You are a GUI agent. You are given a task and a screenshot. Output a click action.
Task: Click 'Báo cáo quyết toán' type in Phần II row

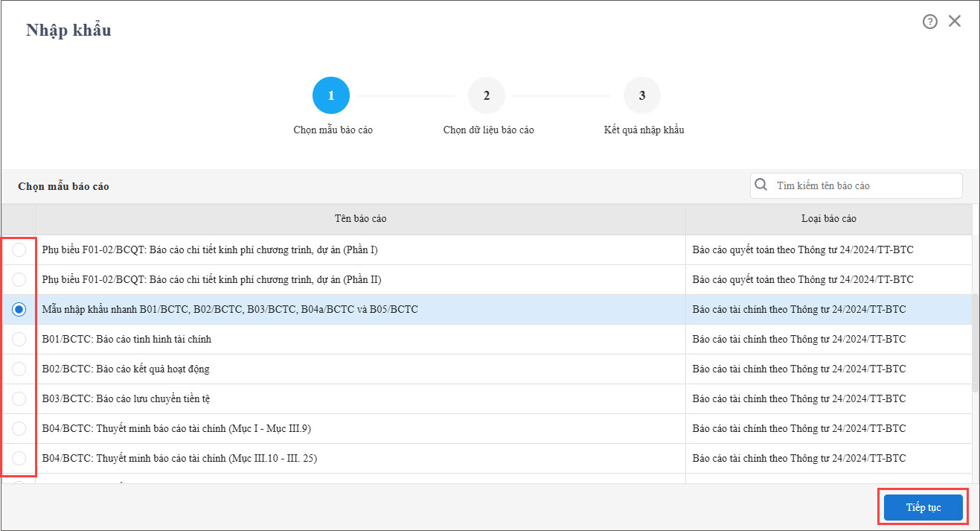[803, 279]
